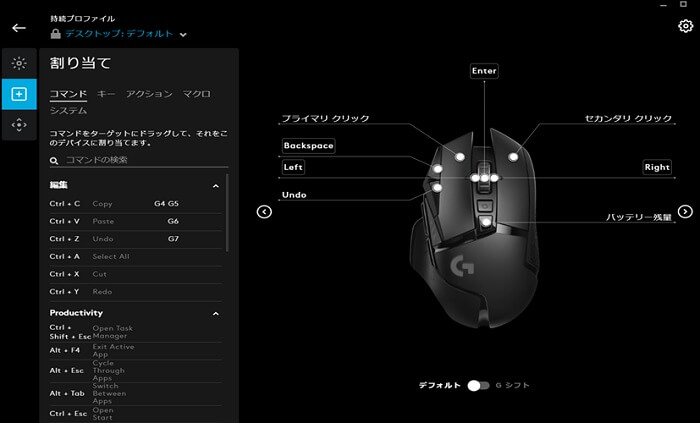Select the Ctrl + Y Redo command
Image resolution: width=700 pixels, height=423 pixels.
pyautogui.click(x=136, y=292)
